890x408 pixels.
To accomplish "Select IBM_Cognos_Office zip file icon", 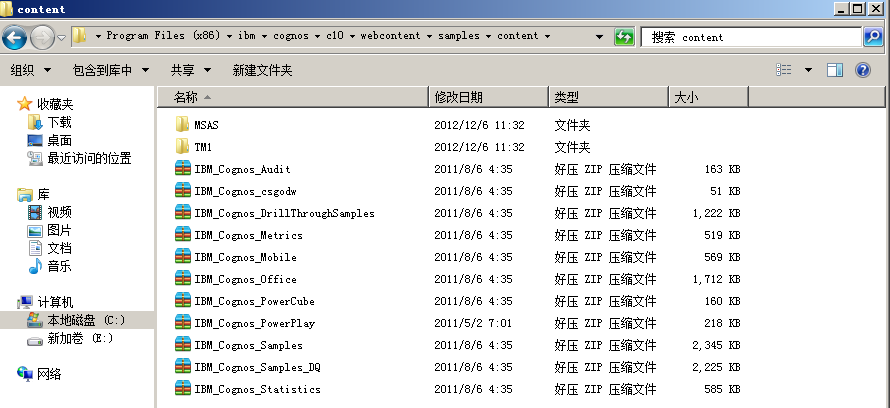I will tap(183, 279).
